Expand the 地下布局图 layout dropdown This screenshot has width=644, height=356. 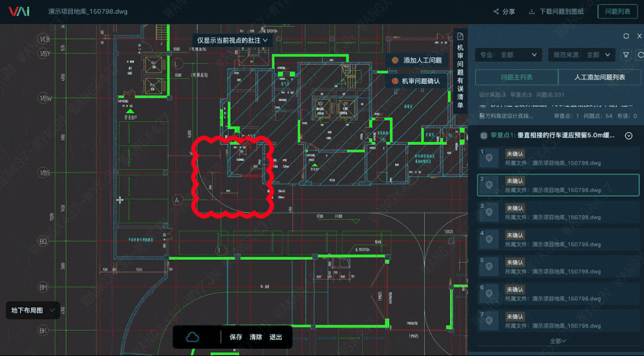tap(34, 311)
